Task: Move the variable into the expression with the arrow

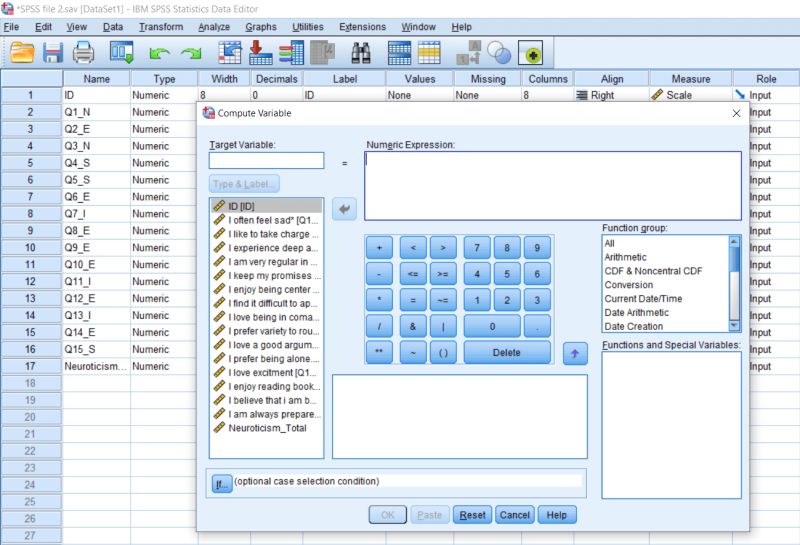Action: pos(344,209)
